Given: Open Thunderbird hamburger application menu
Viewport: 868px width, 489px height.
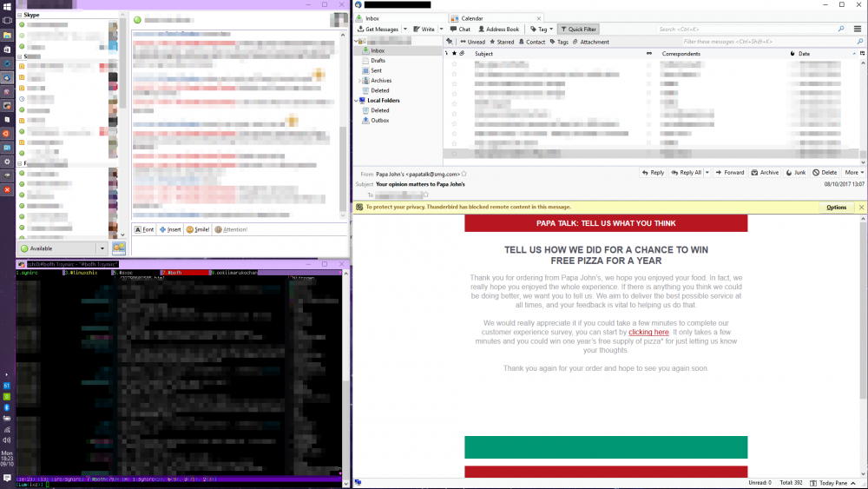Looking at the screenshot, I should pyautogui.click(x=858, y=30).
